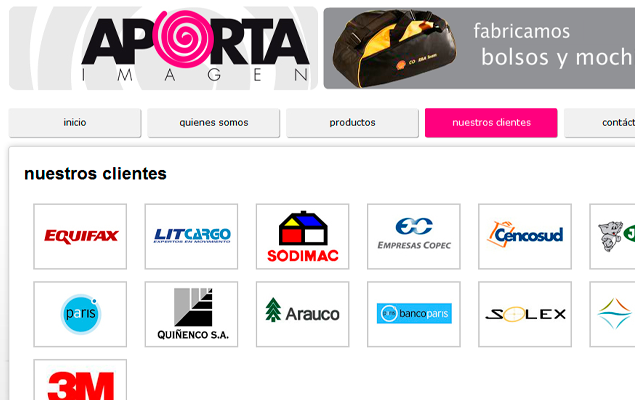
Task: Click the Sodimac house logo
Action: coord(303,236)
